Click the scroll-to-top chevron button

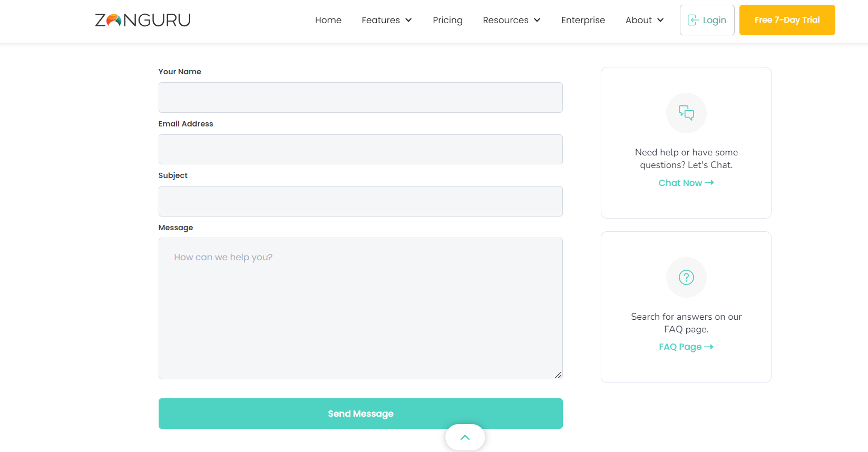465,437
